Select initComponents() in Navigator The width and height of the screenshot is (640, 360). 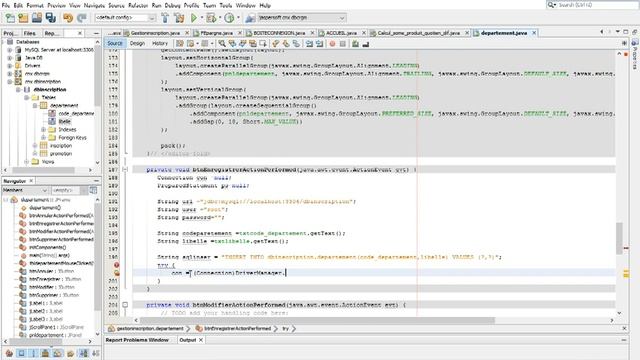[x=48, y=247]
